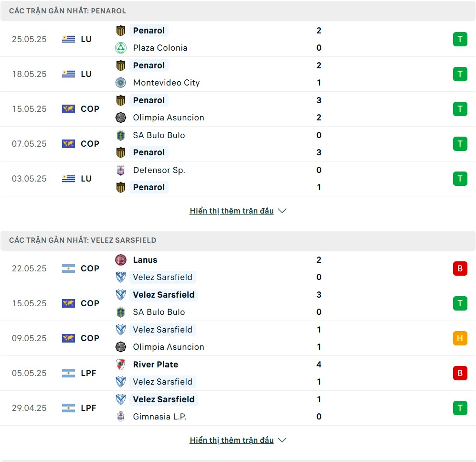The width and height of the screenshot is (476, 462).
Task: Click the 'Hiển thị thêm trận đấu' link under Penarol
Action: 232,211
